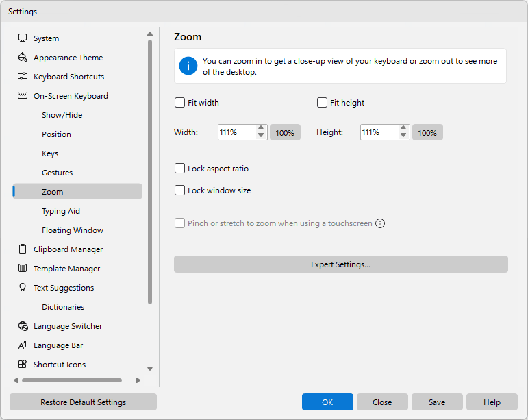This screenshot has width=528, height=420.
Task: Click the Language Bar icon
Action: (23, 345)
